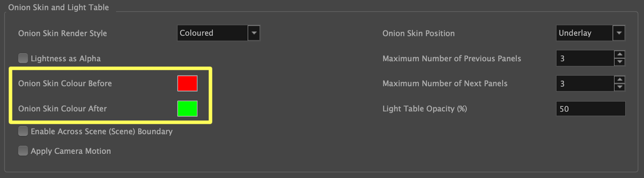
Task: Focus the Next Panels number field
Action: (x=585, y=84)
